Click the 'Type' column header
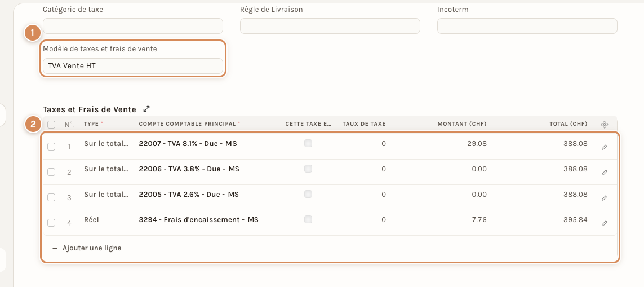 [91, 123]
